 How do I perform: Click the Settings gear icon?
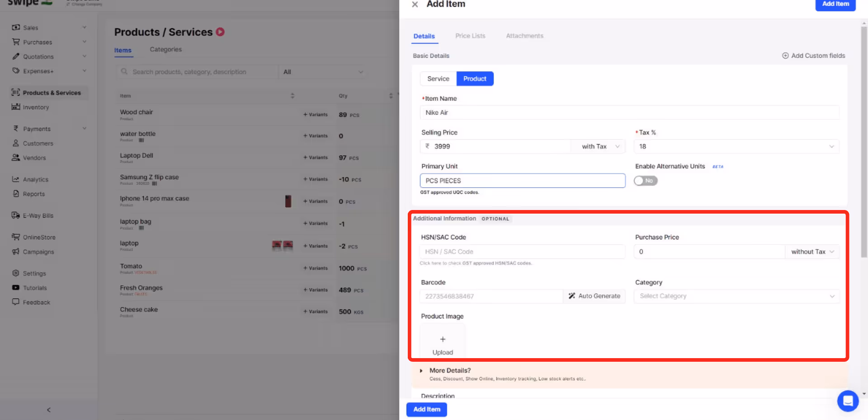coord(16,273)
